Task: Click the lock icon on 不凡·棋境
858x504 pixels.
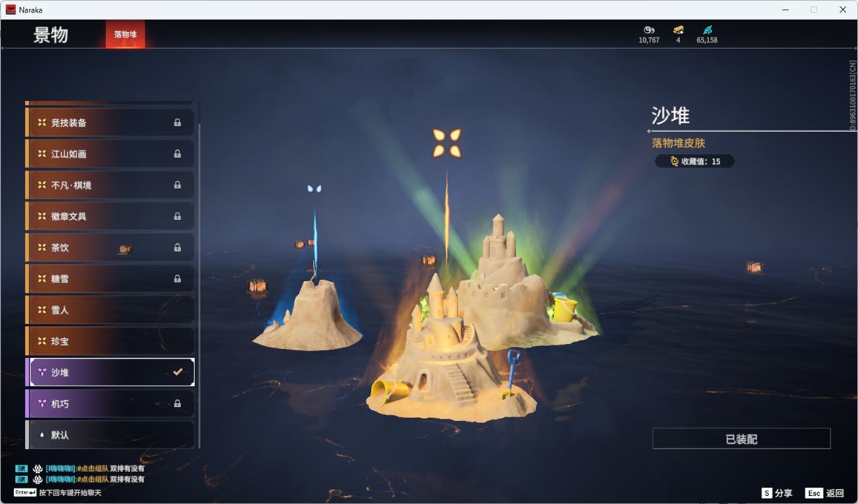Action: click(x=177, y=185)
